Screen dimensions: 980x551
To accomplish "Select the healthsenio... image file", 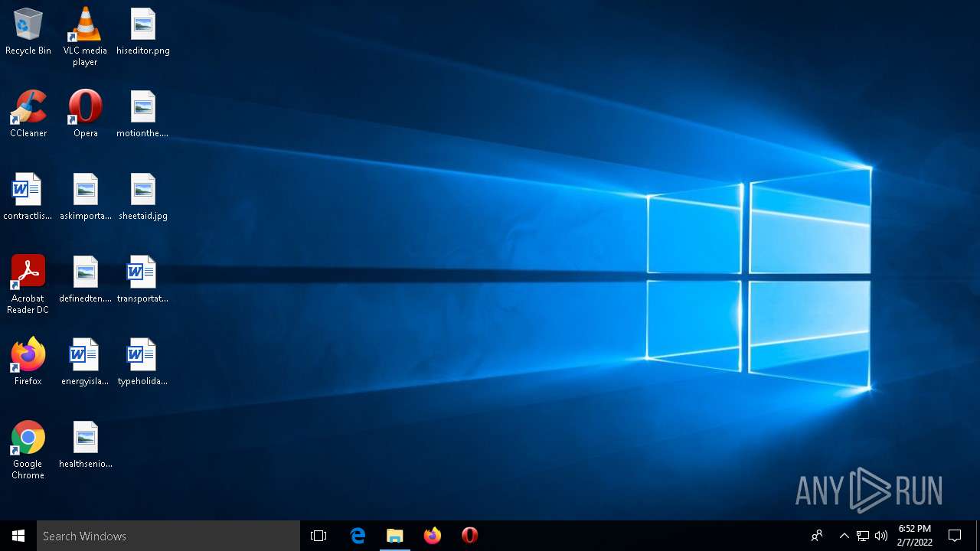I will 85,445.
